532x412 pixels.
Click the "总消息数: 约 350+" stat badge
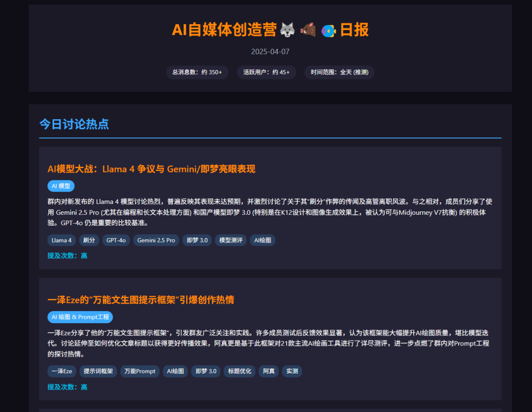click(198, 72)
